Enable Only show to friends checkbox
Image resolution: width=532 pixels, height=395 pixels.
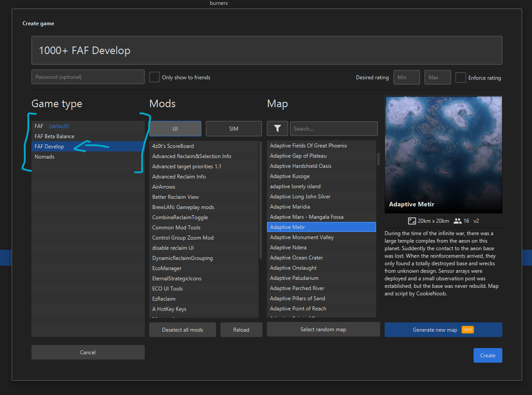coord(154,77)
